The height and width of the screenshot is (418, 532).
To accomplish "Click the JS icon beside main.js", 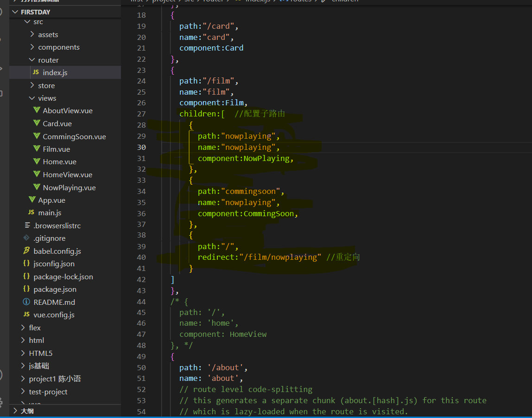I will [x=31, y=212].
